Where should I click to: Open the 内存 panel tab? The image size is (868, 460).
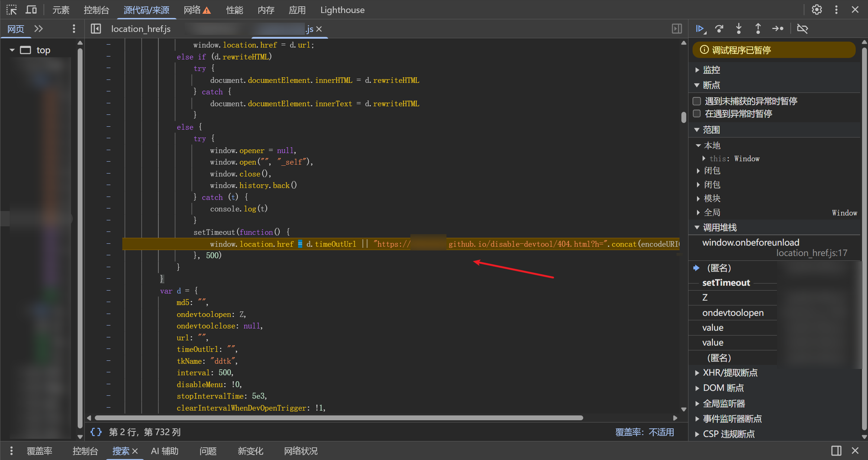point(266,10)
